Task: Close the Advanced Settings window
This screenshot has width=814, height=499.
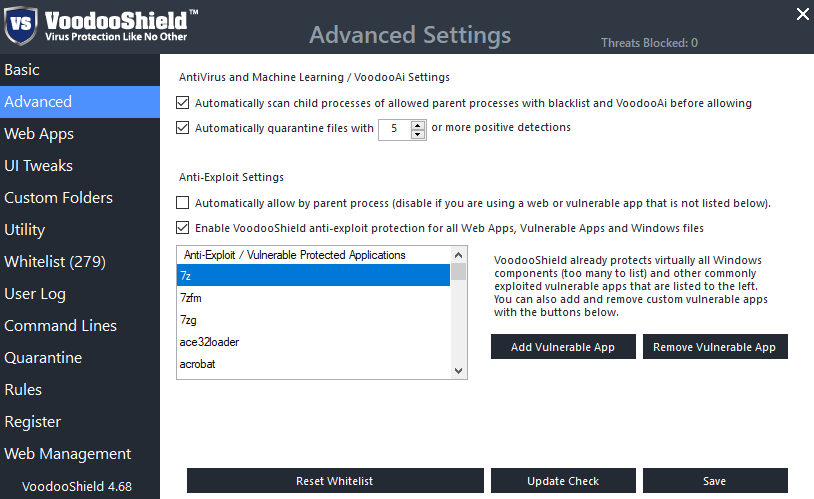Action: 801,14
